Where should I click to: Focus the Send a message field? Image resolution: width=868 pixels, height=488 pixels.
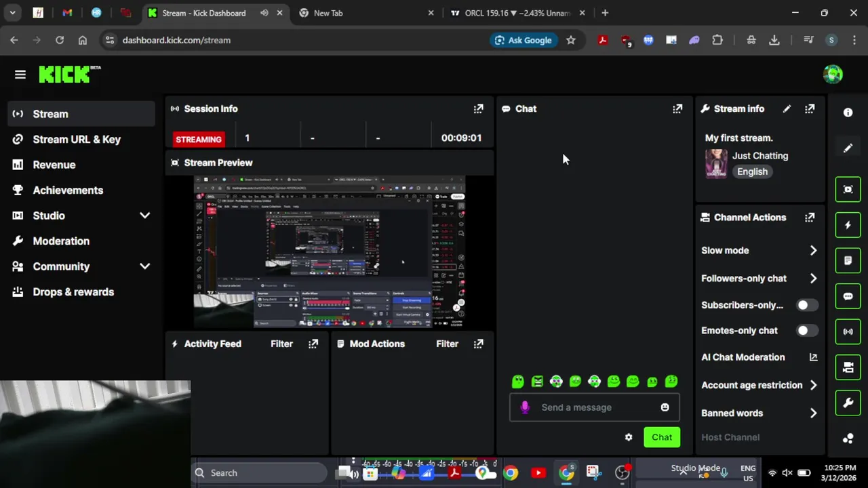coord(595,407)
